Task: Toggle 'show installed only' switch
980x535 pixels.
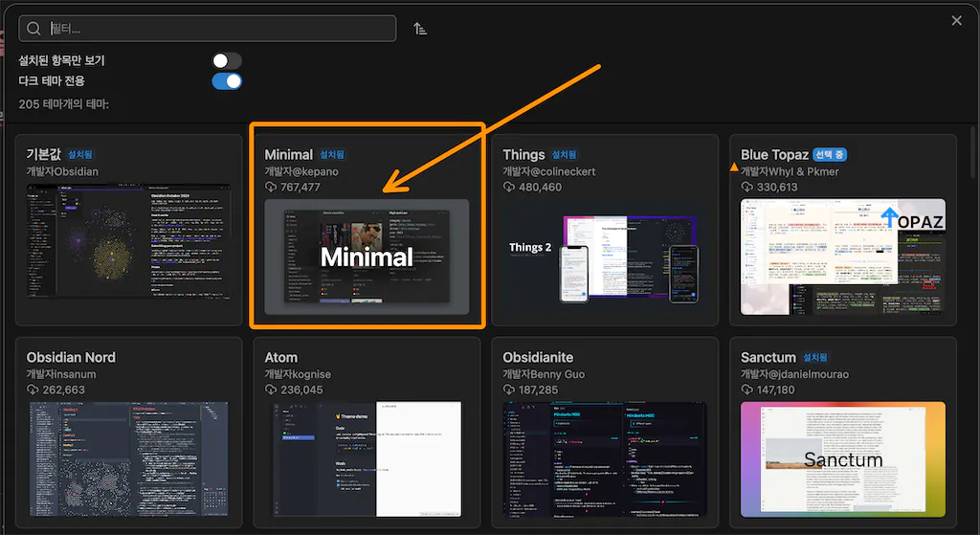Action: click(x=227, y=60)
